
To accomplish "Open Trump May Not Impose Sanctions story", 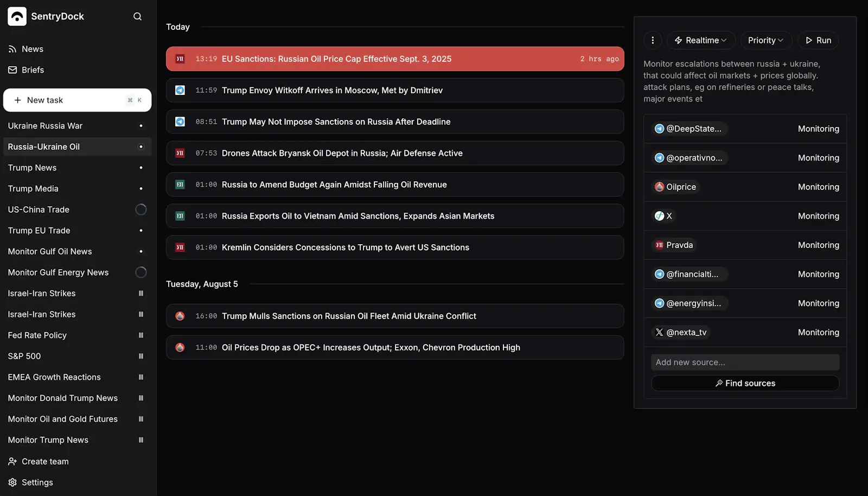I will point(395,122).
